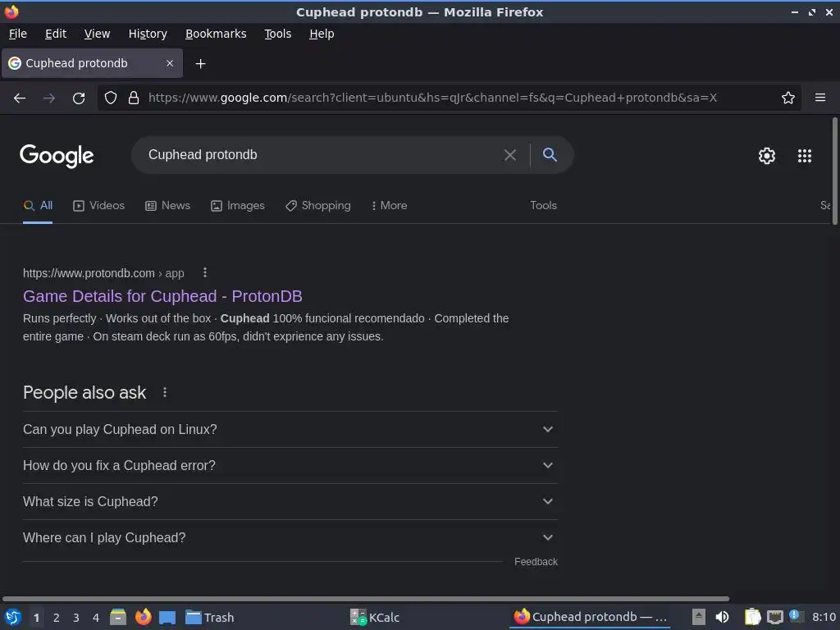Bookmark this page with the star icon
Viewport: 840px width, 630px height.
pos(788,98)
